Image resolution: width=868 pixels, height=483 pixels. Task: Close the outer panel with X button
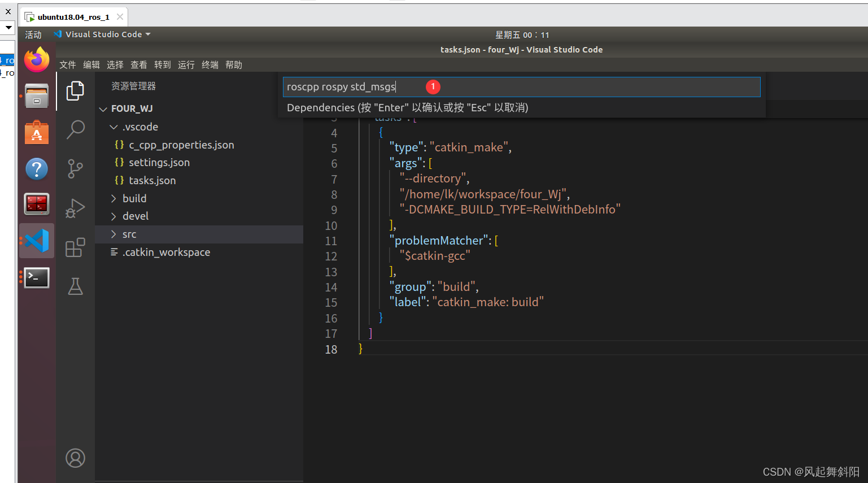(x=8, y=11)
